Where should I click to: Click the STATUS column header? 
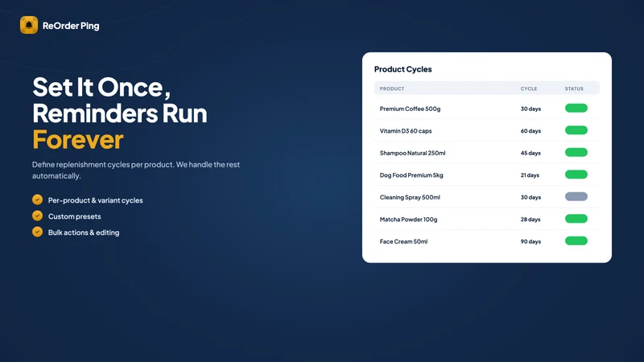click(574, 88)
